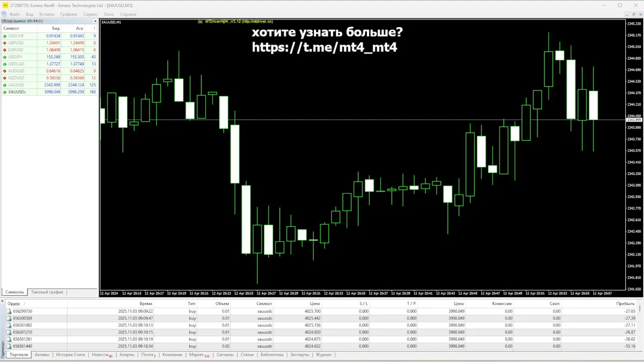Select the USDJPY bid value 153.260

[x=53, y=57]
